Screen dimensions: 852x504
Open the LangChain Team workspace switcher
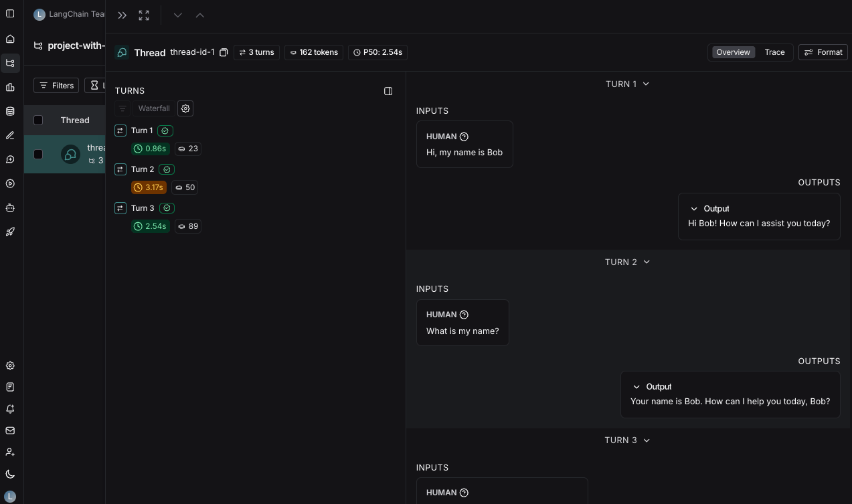pos(70,14)
